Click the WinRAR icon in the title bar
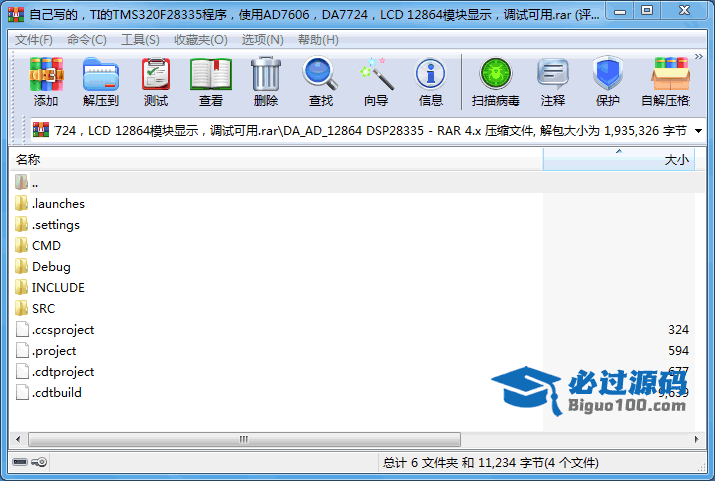This screenshot has height=481, width=715. (16, 15)
